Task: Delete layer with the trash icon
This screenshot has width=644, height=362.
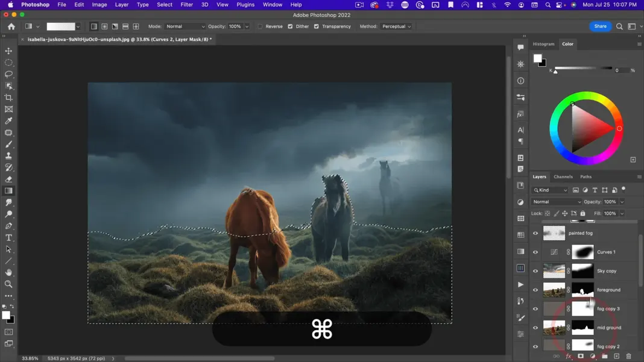Action: (628, 356)
